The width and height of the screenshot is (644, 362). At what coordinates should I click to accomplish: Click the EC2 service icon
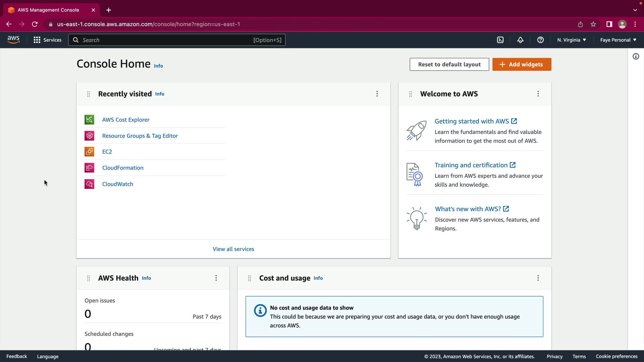coord(89,152)
